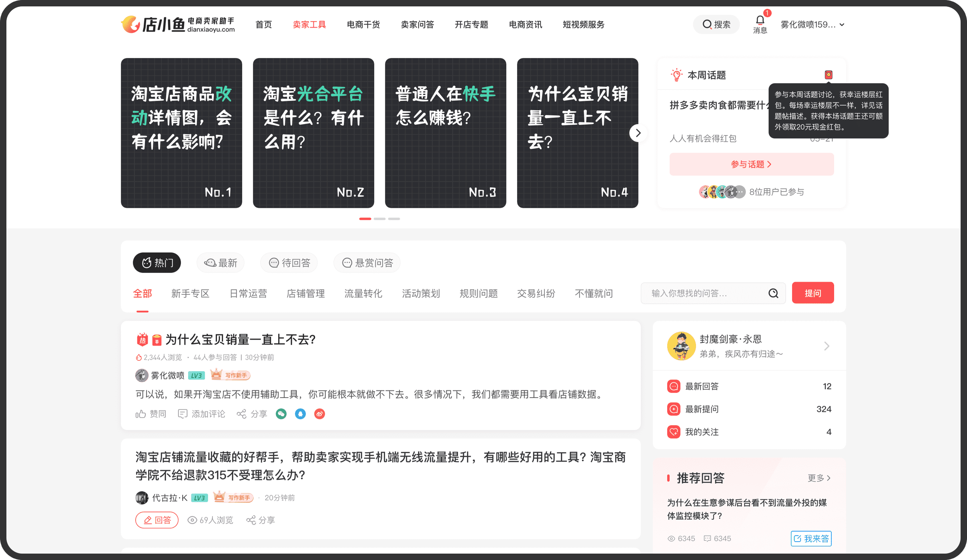Switch to the 全部 category tab

(142, 294)
